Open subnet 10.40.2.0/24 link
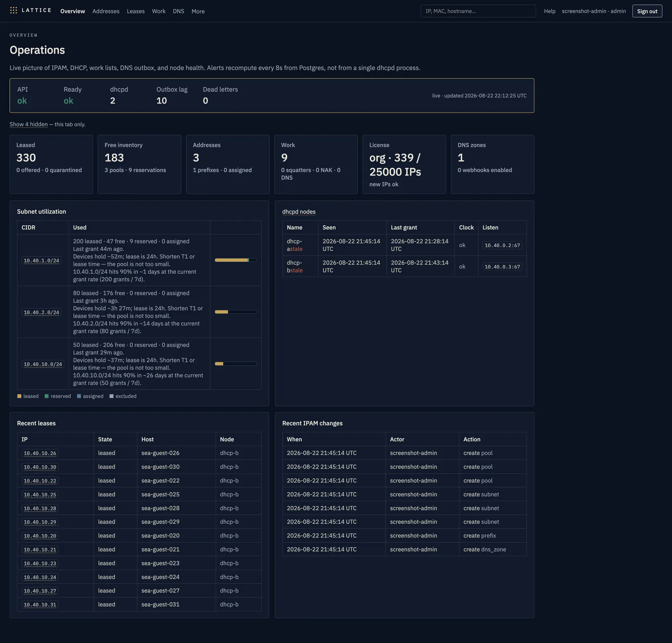This screenshot has width=672, height=643. (x=41, y=312)
